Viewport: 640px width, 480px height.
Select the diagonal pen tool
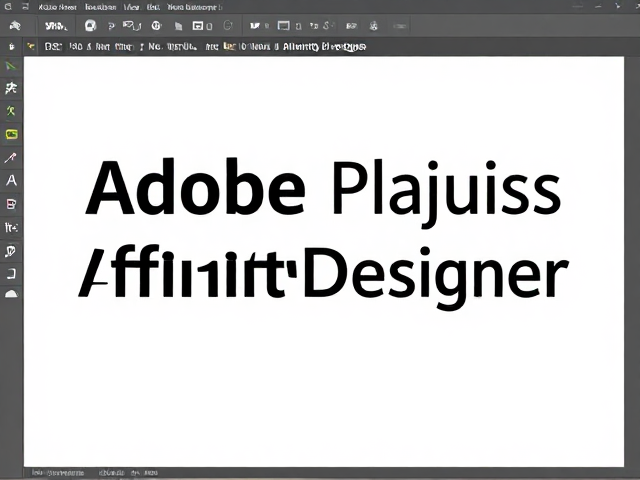tap(10, 158)
